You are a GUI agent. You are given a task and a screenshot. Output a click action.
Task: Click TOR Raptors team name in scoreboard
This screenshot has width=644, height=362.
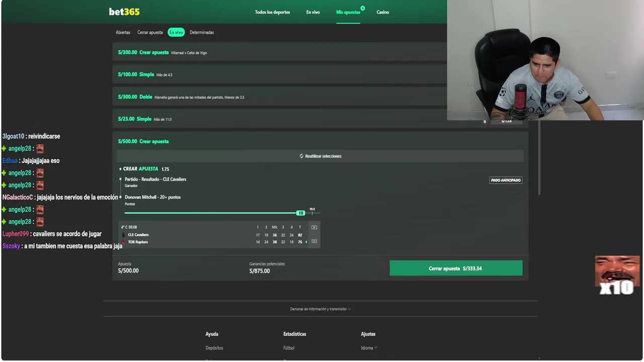pyautogui.click(x=138, y=242)
